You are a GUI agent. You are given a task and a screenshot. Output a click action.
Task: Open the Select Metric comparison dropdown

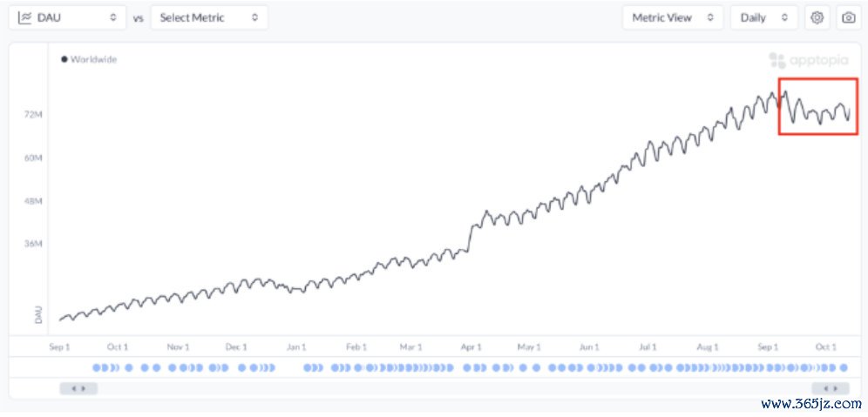click(209, 17)
